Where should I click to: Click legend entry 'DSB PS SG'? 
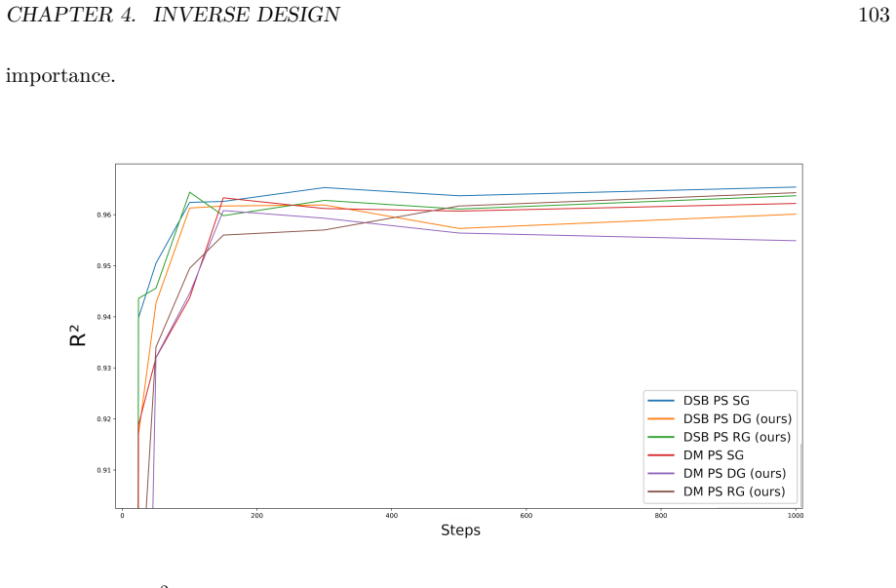click(716, 401)
